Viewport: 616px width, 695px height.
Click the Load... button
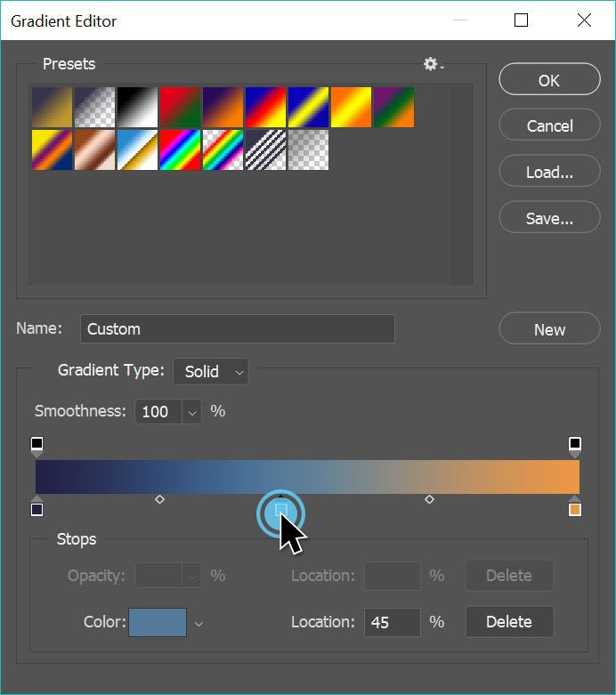(549, 172)
